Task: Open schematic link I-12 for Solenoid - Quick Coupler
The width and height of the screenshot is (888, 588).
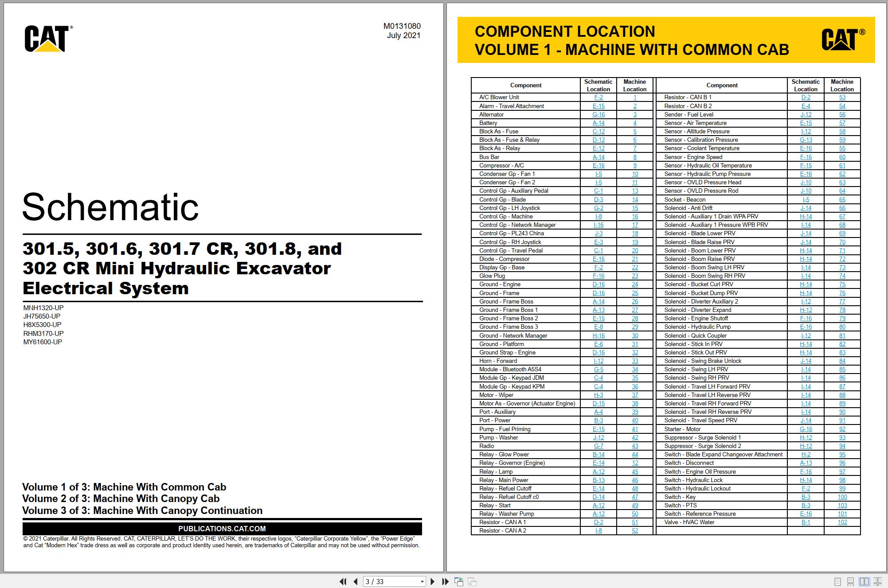Action: [806, 335]
